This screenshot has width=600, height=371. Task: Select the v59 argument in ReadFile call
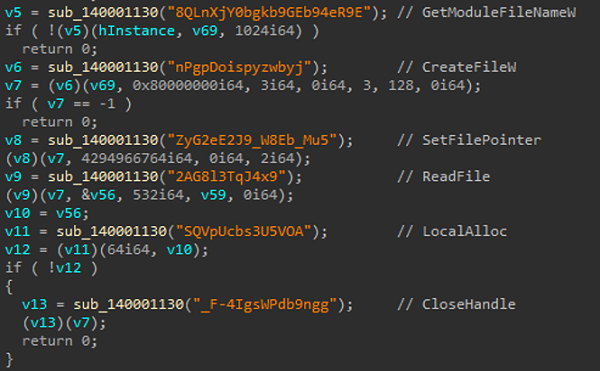coord(214,195)
